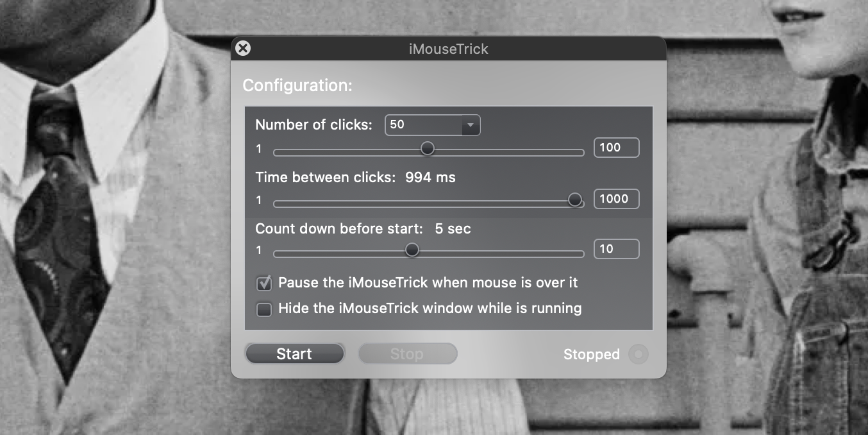Select the maximum clicks field showing 100

coord(616,148)
